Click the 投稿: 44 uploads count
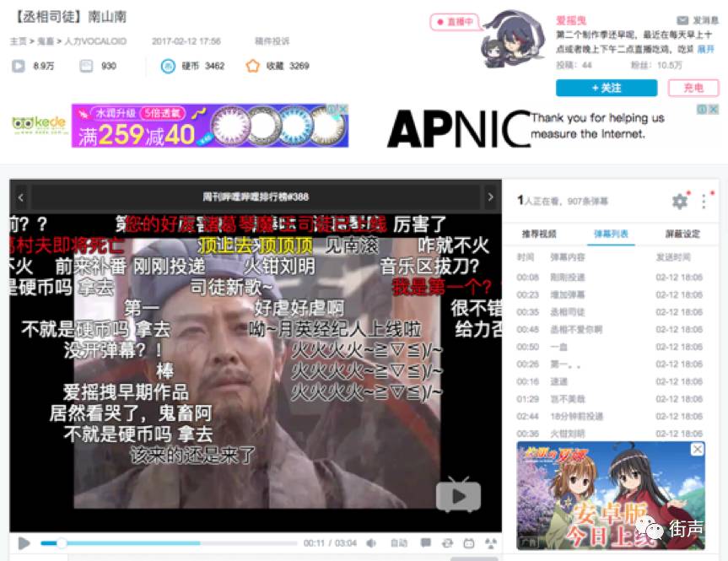Image resolution: width=728 pixels, height=561 pixels. point(574,65)
